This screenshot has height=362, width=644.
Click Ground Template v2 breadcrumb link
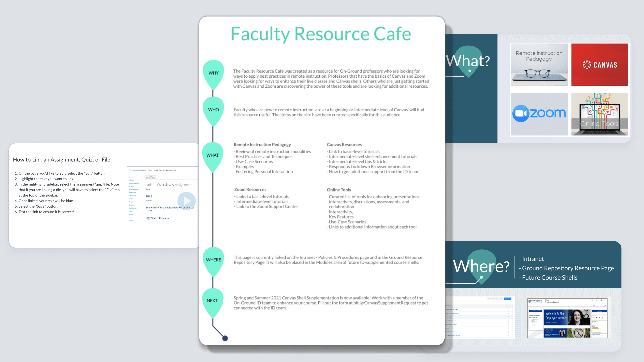click(139, 170)
